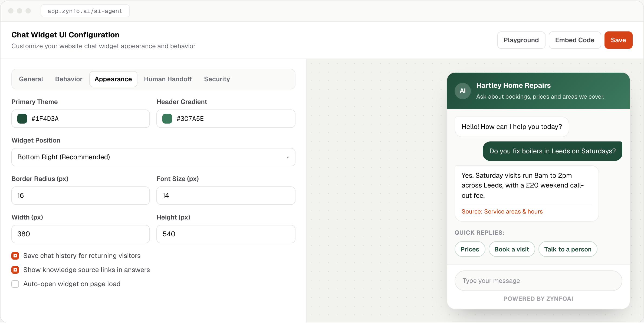Viewport: 644px width, 323px height.
Task: Open the Playground
Action: click(x=521, y=40)
